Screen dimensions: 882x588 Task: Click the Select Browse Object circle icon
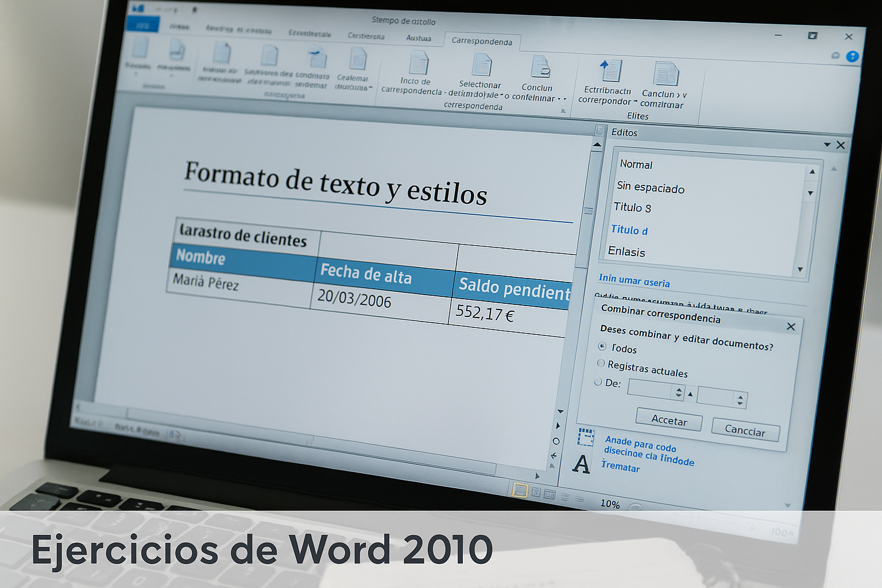pos(555,441)
